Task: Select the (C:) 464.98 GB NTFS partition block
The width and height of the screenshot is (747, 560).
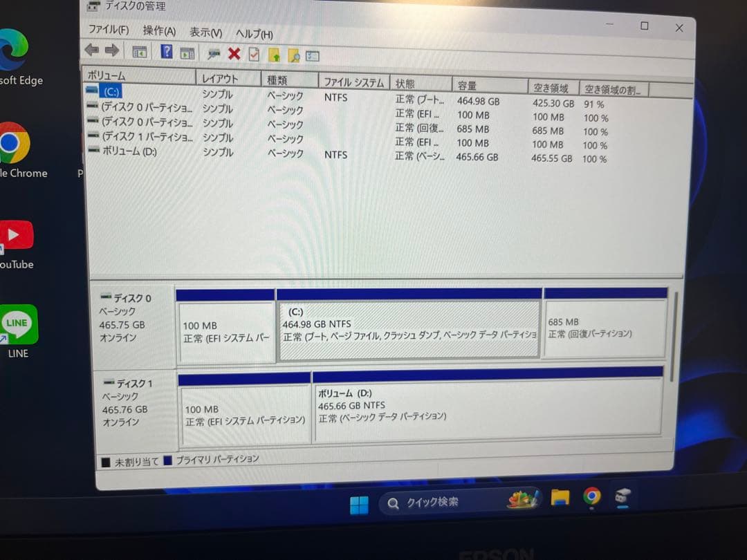Action: pyautogui.click(x=409, y=330)
